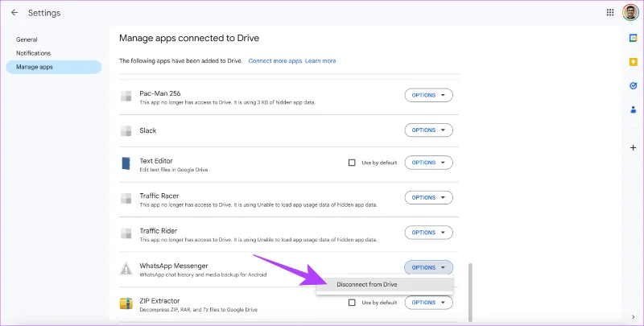Click 'WhatsApp chat history and media backup' description
The image size is (644, 326).
pos(203,274)
